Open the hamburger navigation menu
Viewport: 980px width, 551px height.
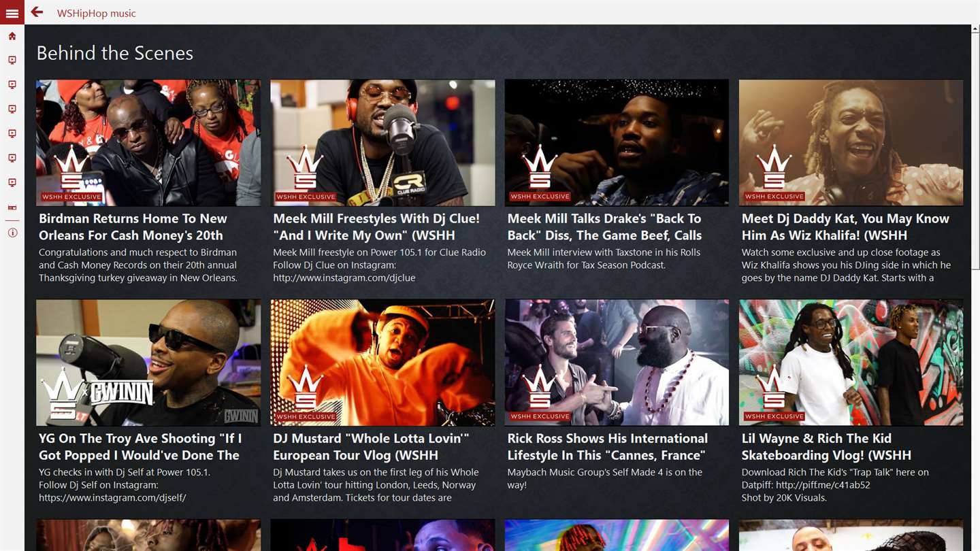[12, 13]
